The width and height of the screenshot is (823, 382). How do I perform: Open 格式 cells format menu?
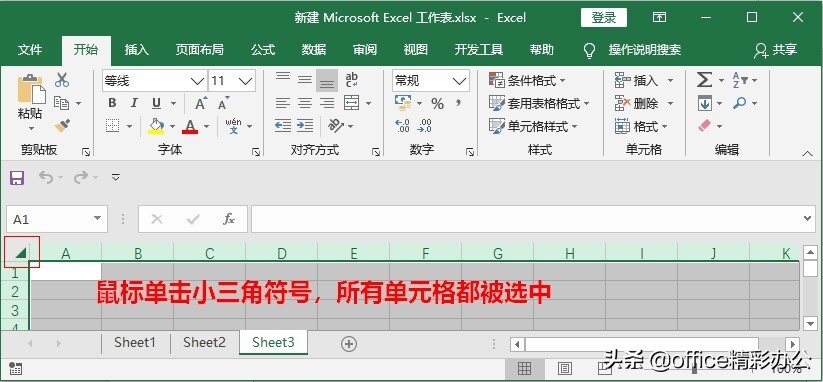tap(641, 126)
